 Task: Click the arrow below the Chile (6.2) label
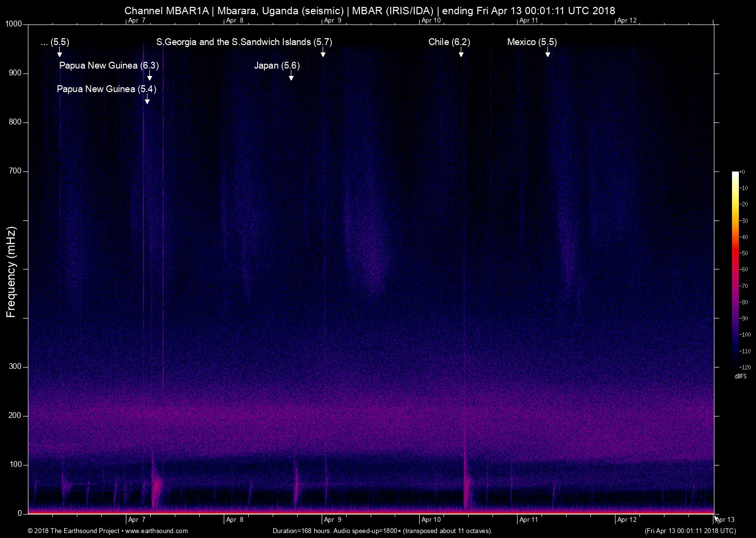pos(461,53)
